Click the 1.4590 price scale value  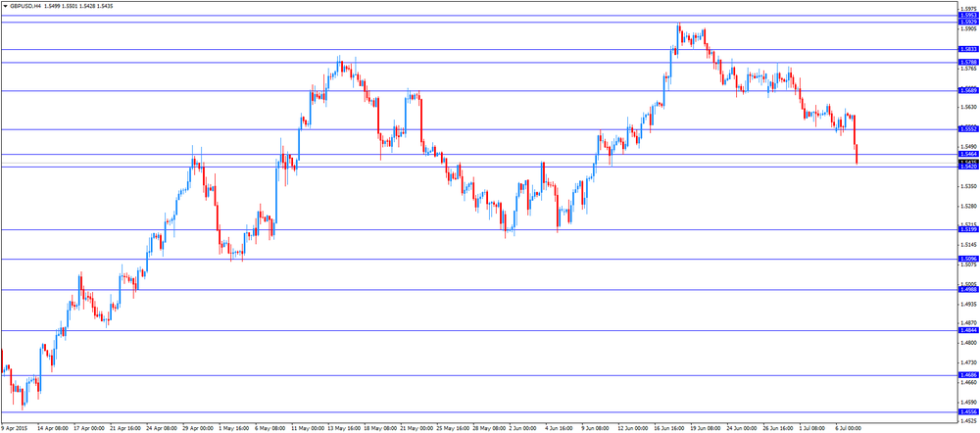969,402
